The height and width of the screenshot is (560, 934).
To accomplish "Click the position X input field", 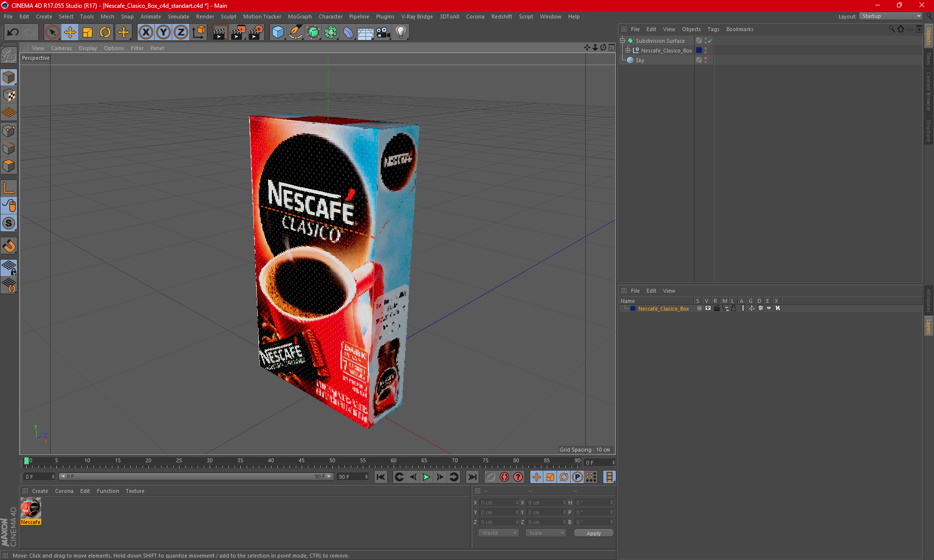I will [498, 503].
